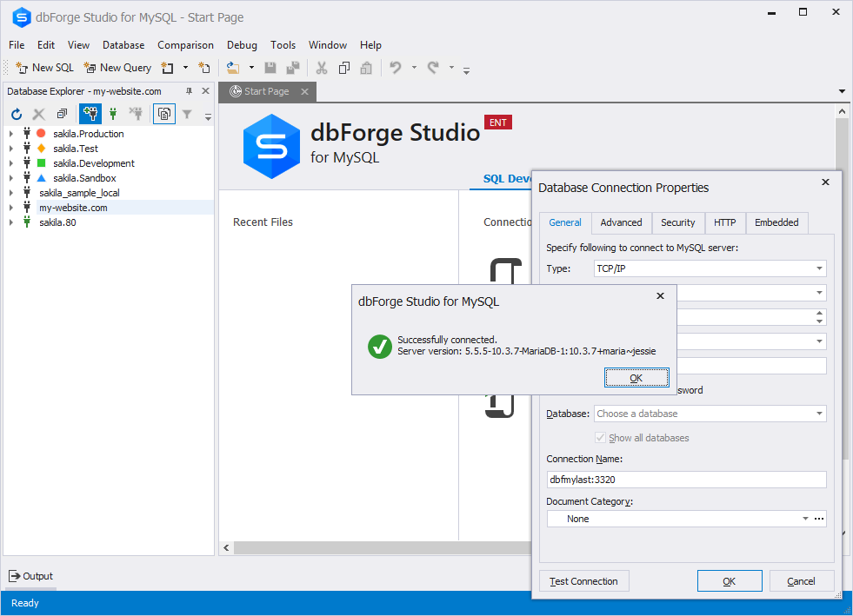Screen dimensions: 853x616
Task: Click the left arrow of the horizontal scrollbar
Action: tap(226, 547)
